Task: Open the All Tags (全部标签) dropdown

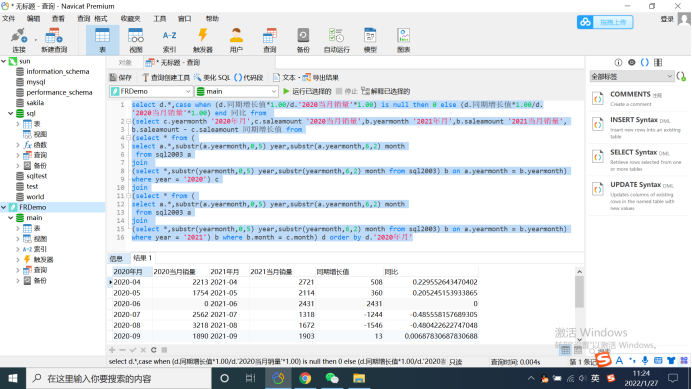Action: [632, 77]
